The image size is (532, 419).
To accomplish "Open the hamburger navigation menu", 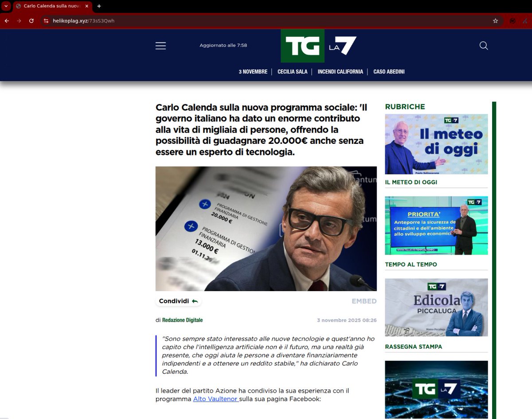I will point(160,45).
